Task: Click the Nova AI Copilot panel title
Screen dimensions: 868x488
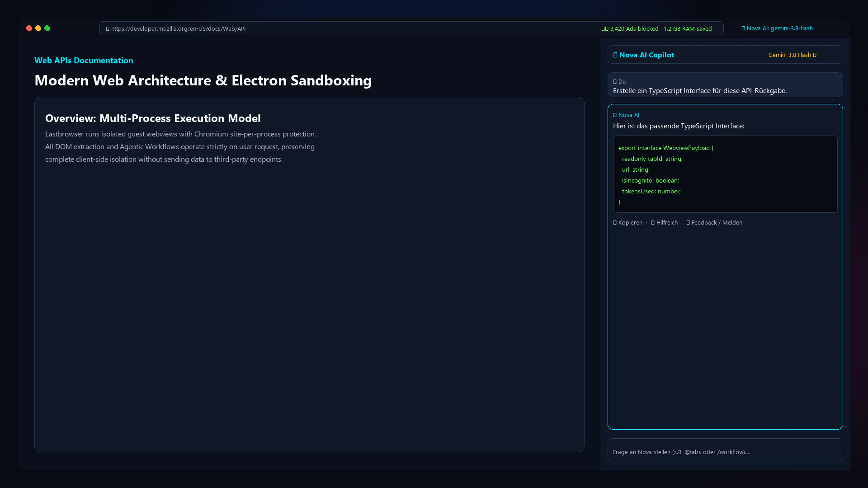Action: (x=644, y=55)
